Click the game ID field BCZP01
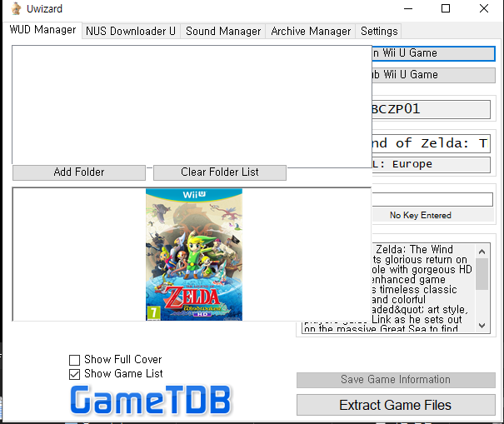Viewport: 504px width, 424px height. [431, 109]
